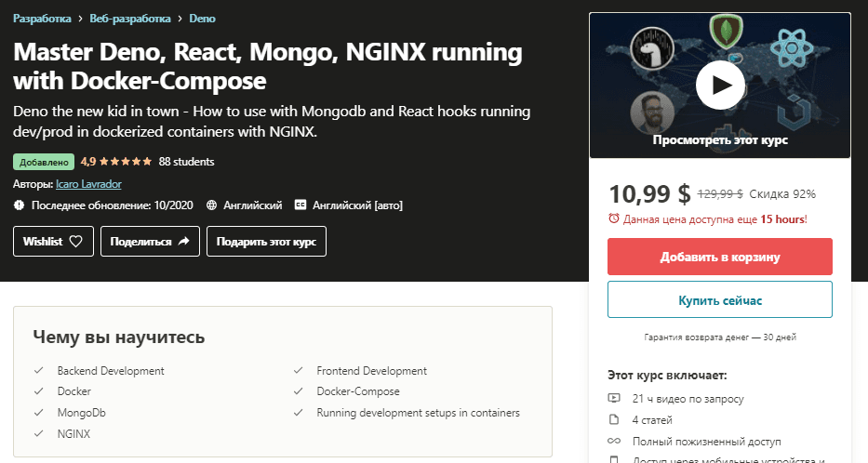Open author Icaro Lavrador's profile
Image resolution: width=868 pixels, height=463 pixels.
(x=88, y=184)
